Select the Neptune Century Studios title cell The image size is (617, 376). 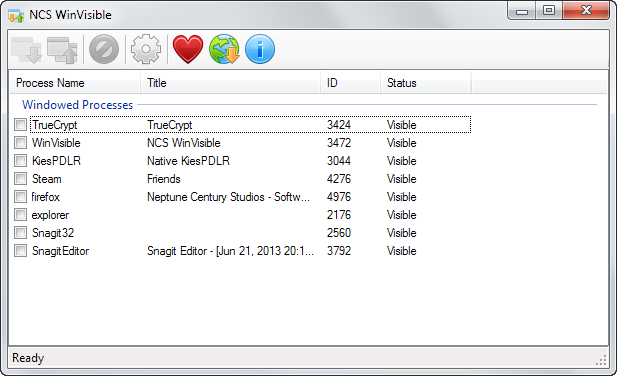point(228,197)
